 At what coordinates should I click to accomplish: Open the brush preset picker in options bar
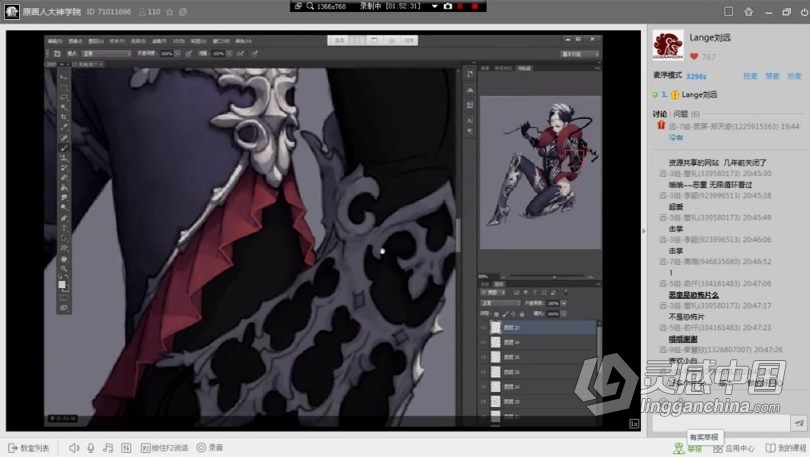tap(58, 53)
